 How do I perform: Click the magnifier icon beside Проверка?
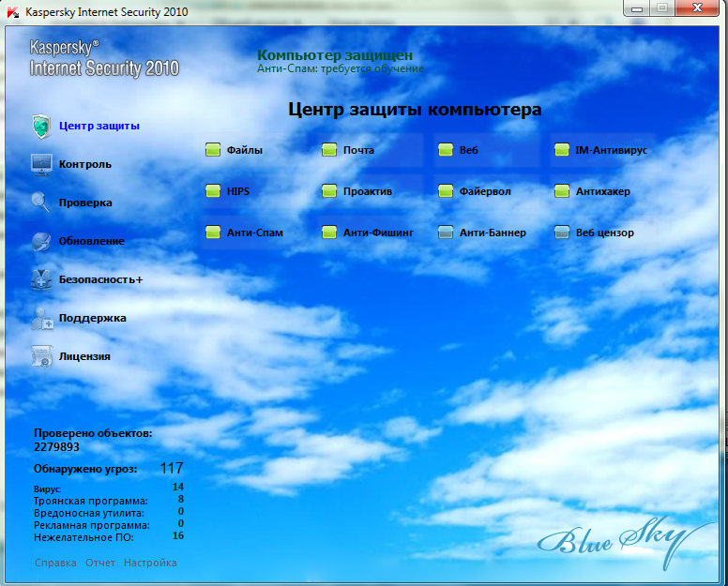(x=41, y=203)
